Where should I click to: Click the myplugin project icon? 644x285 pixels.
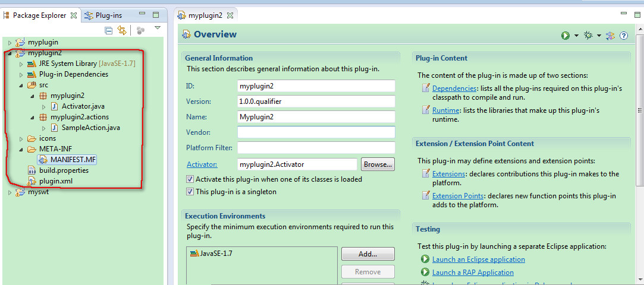point(20,42)
